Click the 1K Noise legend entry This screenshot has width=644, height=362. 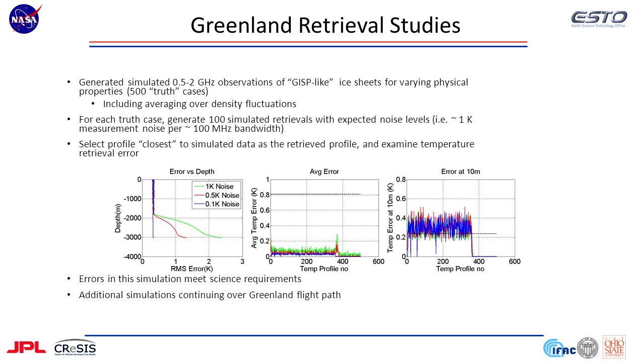[x=215, y=187]
